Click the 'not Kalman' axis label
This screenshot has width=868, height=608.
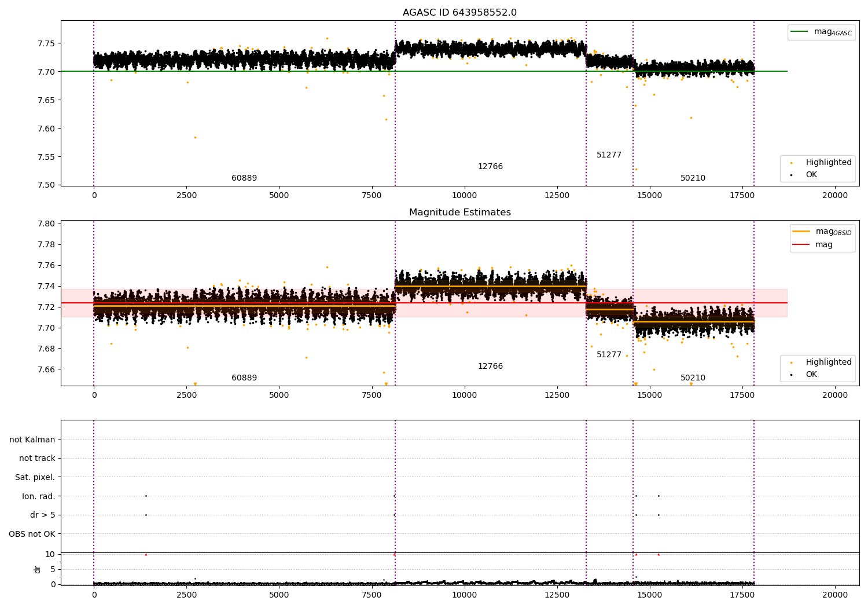pos(32,440)
